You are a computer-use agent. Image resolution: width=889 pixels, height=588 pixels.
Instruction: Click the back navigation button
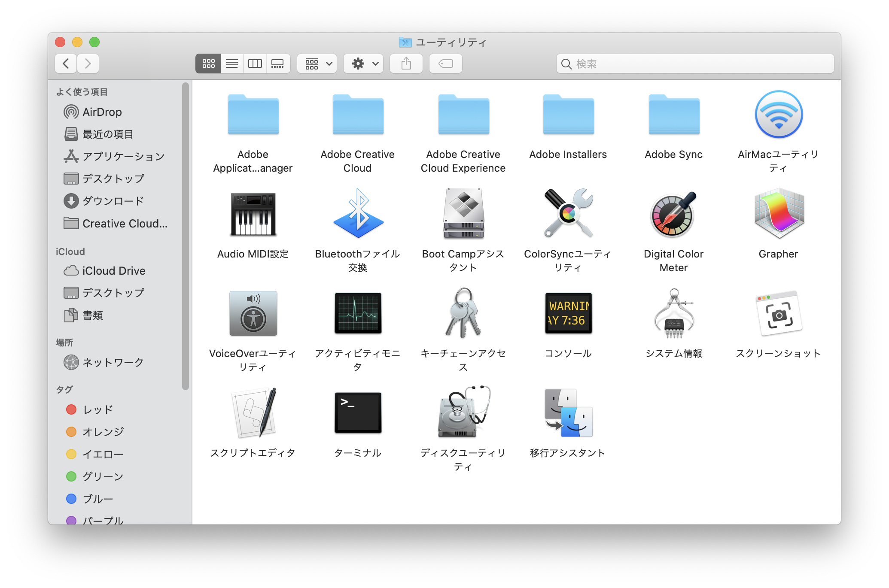coord(66,64)
